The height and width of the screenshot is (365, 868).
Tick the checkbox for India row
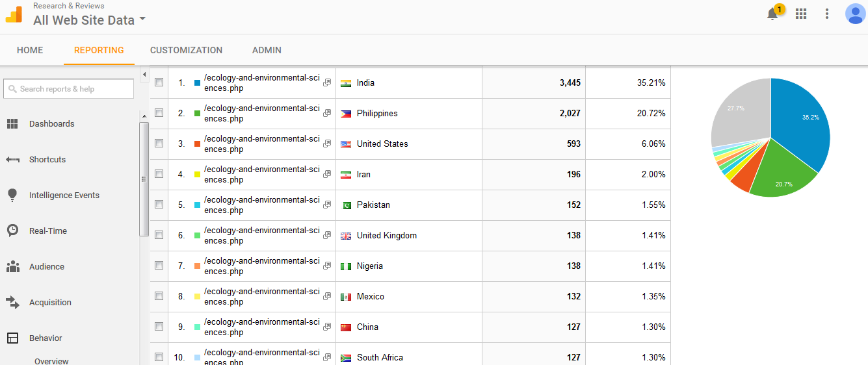159,82
